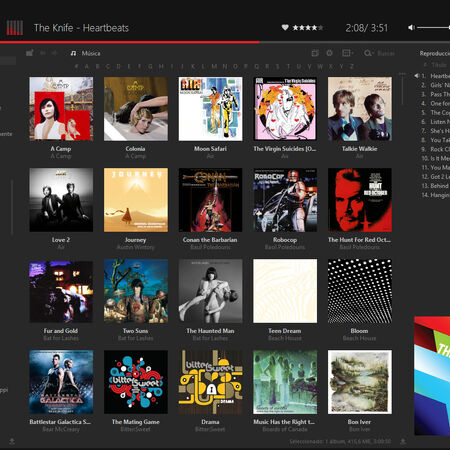Open the view layout dropdown
Image resolution: width=450 pixels, height=450 pixels.
coord(348,53)
